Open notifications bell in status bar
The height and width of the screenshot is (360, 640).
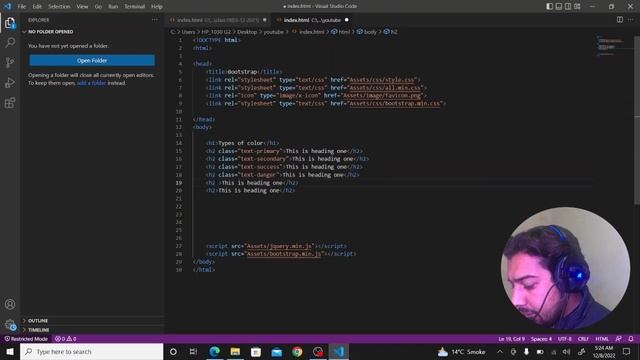[x=631, y=339]
